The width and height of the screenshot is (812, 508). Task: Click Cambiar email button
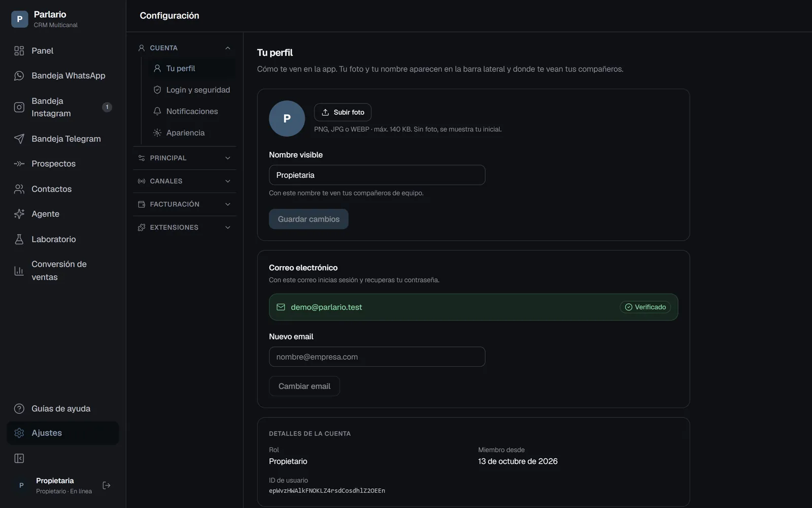(304, 386)
